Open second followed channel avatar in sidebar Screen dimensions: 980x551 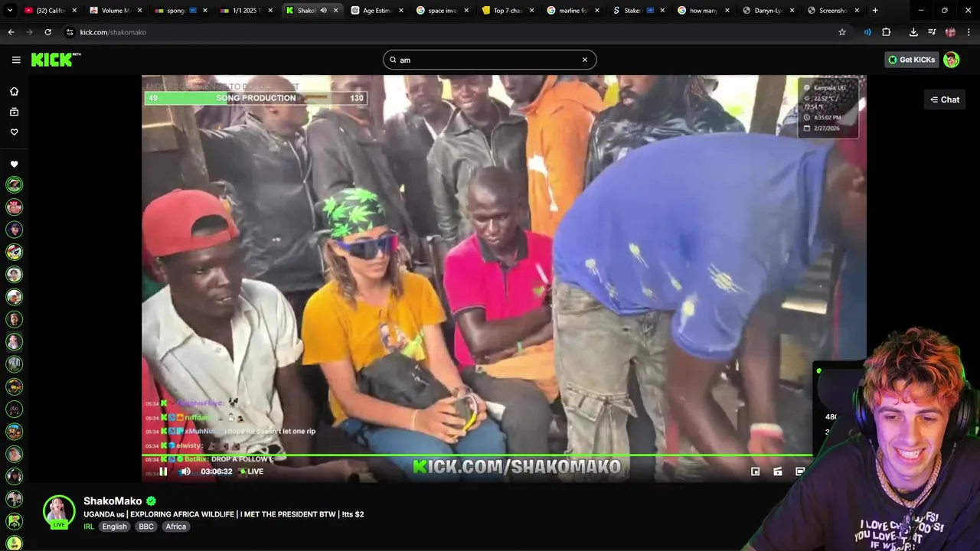point(14,207)
